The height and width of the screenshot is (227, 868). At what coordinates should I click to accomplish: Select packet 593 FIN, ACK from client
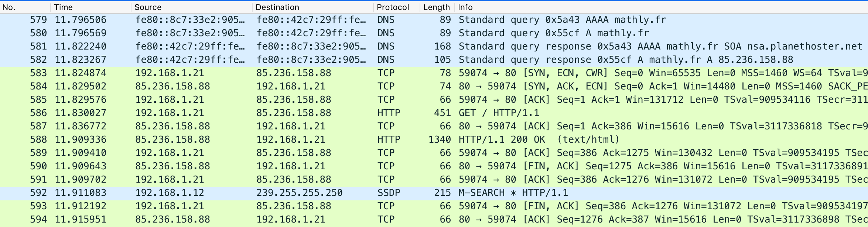(x=434, y=206)
